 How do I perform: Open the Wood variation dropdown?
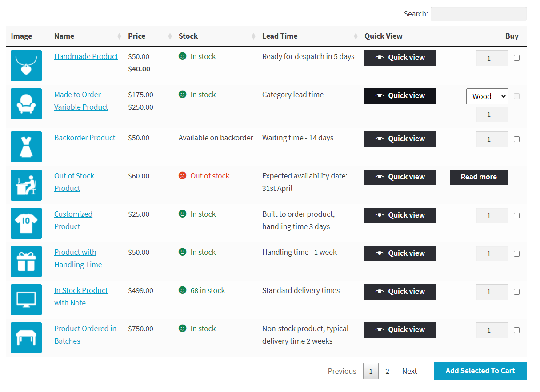click(x=487, y=96)
